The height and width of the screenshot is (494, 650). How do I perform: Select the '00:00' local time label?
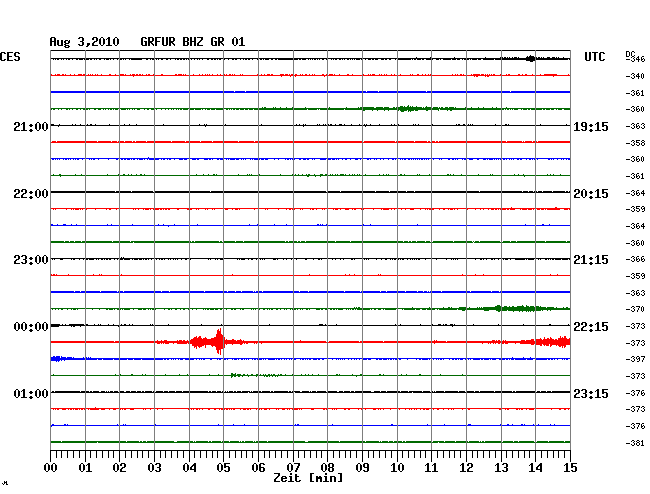(31, 327)
